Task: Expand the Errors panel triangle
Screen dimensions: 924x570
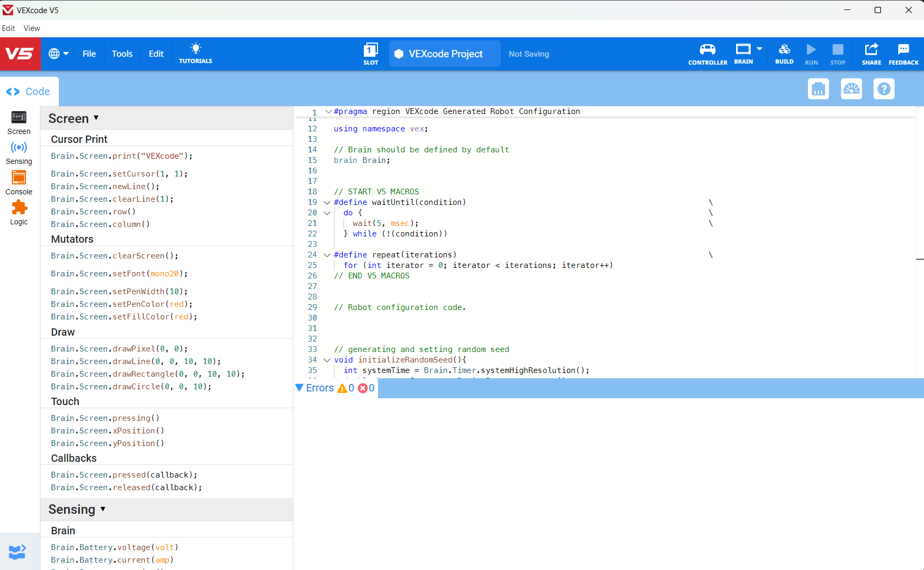Action: 299,388
